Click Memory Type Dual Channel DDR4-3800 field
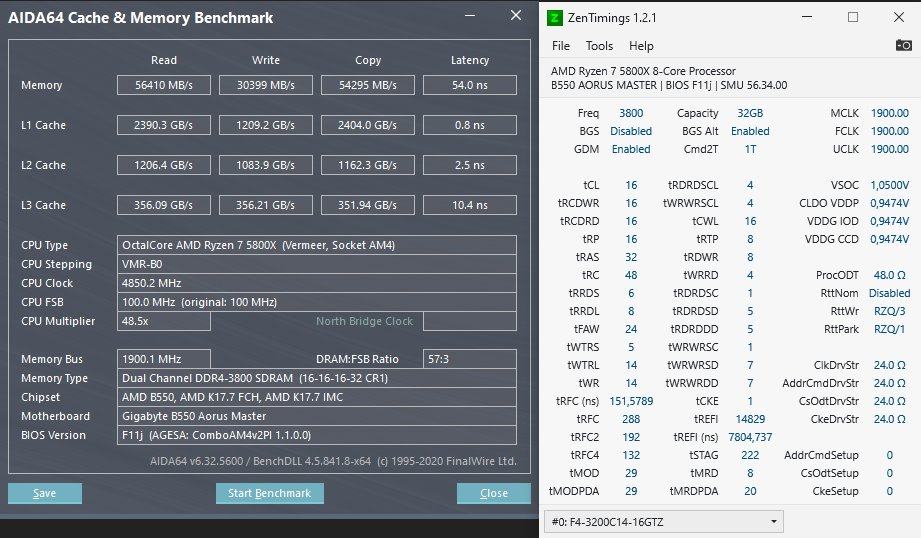This screenshot has width=921, height=538. tap(317, 378)
